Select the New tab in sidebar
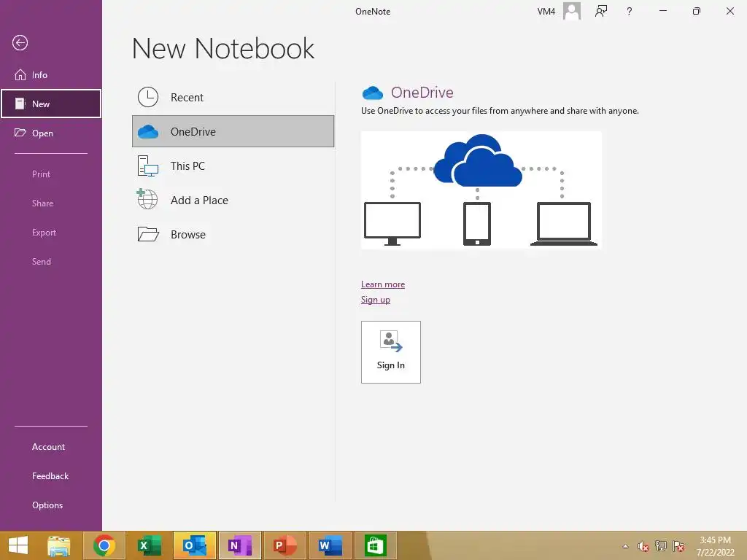The image size is (747, 560). (x=51, y=104)
